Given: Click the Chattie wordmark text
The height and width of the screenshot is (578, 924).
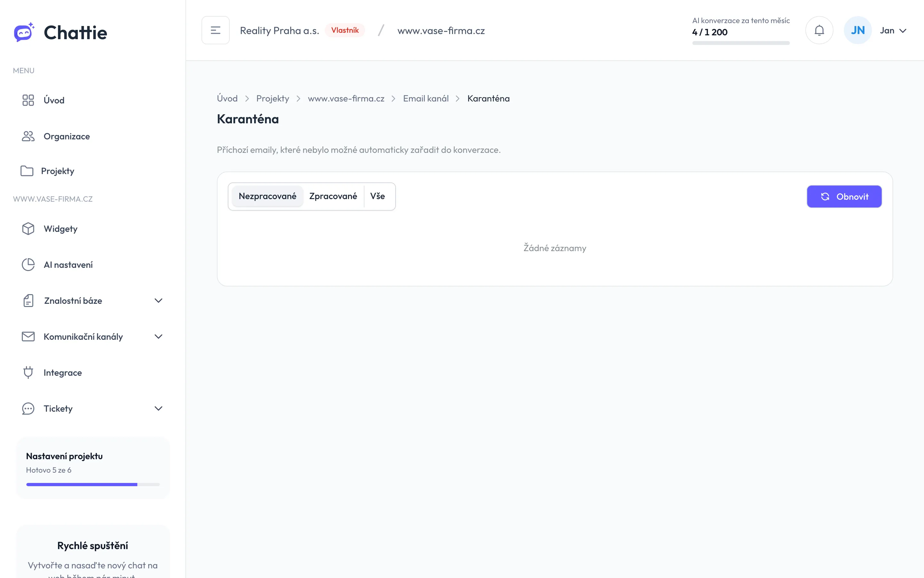Looking at the screenshot, I should (x=76, y=32).
